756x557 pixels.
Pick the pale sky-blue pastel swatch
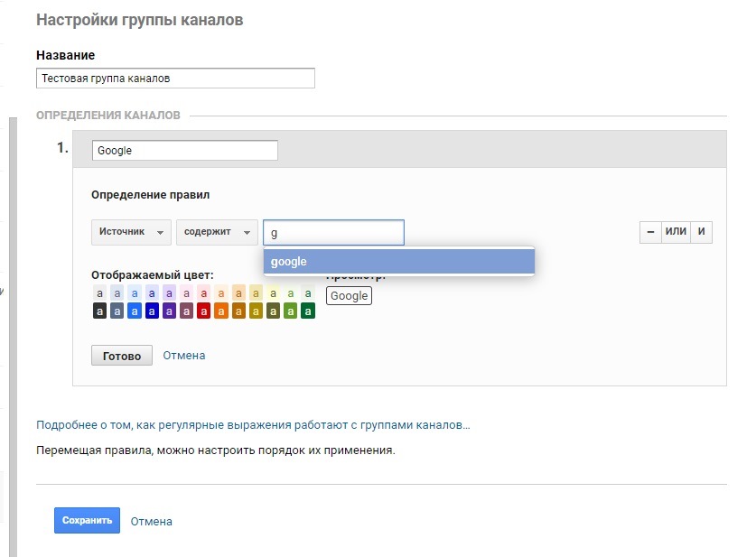[x=135, y=293]
